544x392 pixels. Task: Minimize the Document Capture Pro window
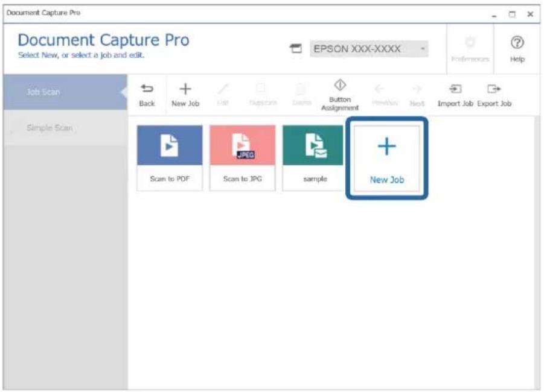494,14
